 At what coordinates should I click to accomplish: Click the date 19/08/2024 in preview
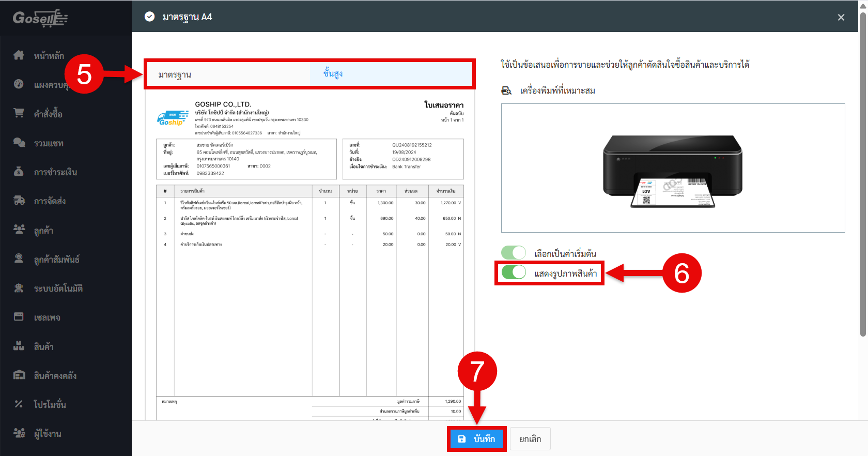[x=404, y=153]
